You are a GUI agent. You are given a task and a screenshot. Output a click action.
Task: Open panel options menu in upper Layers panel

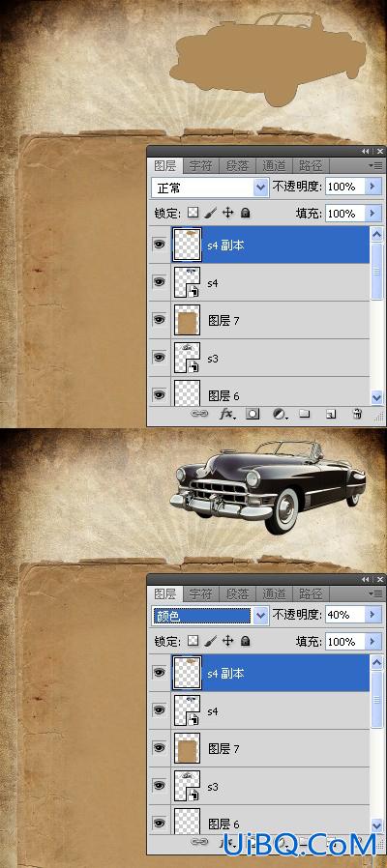coord(374,165)
